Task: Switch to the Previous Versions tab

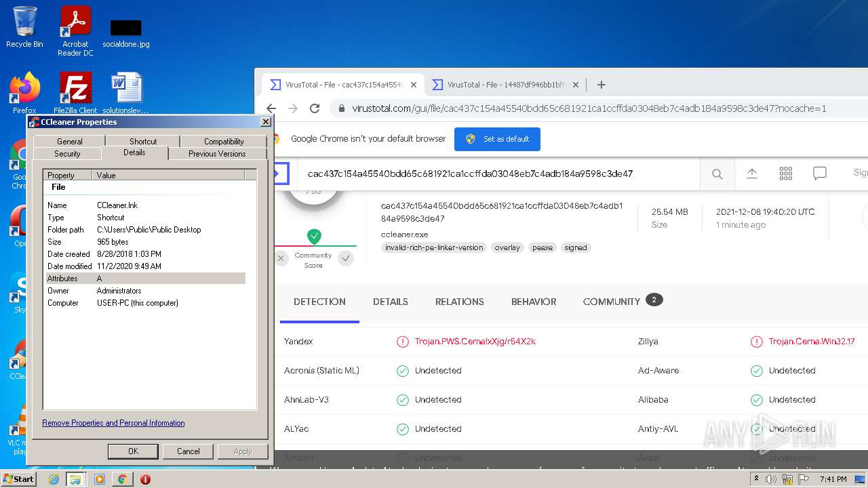Action: [x=217, y=154]
